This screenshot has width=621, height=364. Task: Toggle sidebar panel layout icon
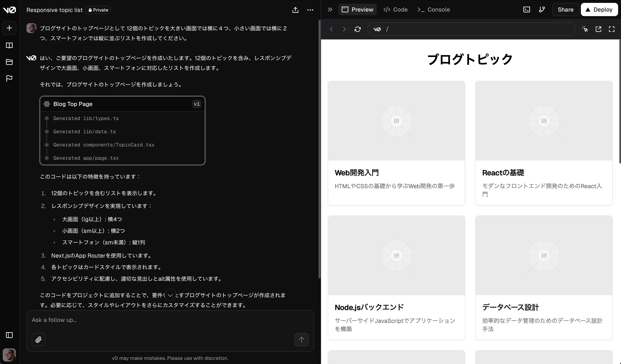coord(9,335)
